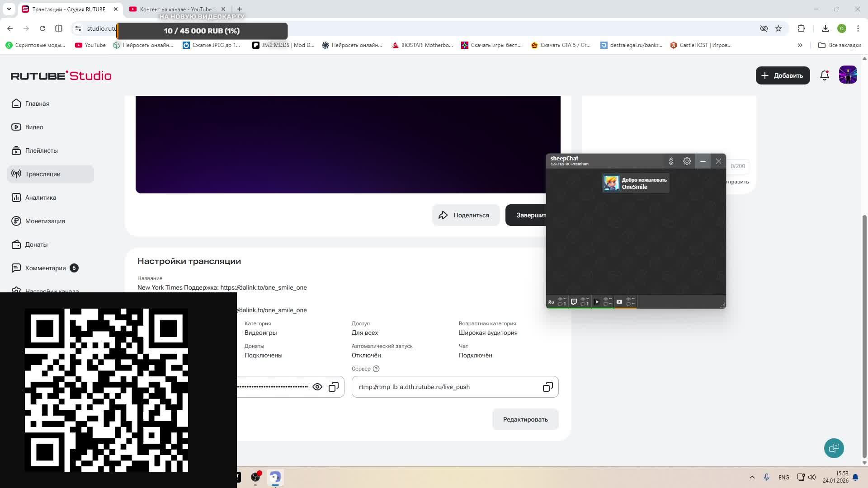The height and width of the screenshot is (488, 868).
Task: Click YouTube icon in sheepChat status bar
Action: point(619,302)
